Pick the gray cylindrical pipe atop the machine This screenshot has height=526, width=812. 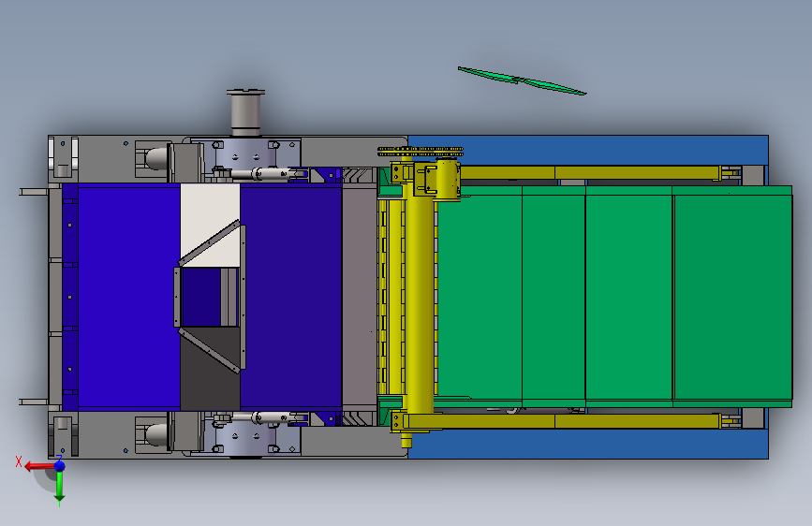tap(245, 112)
